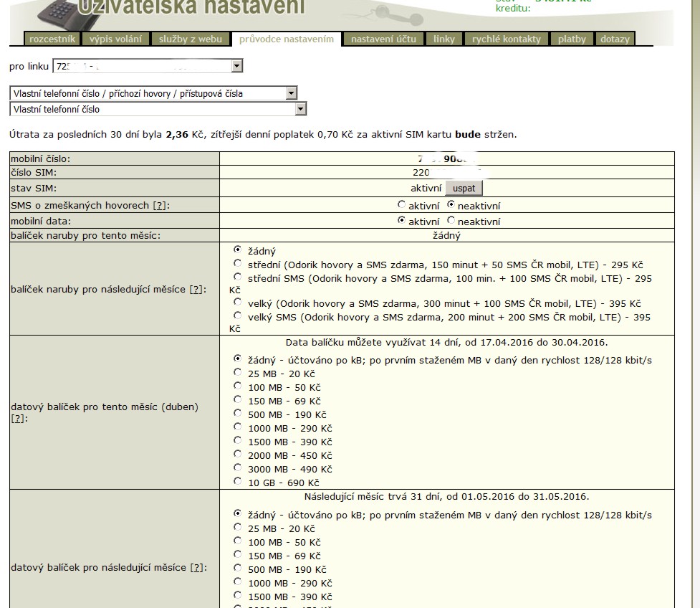Click the uspat button for SIM
The width and height of the screenshot is (700, 608).
(x=464, y=188)
